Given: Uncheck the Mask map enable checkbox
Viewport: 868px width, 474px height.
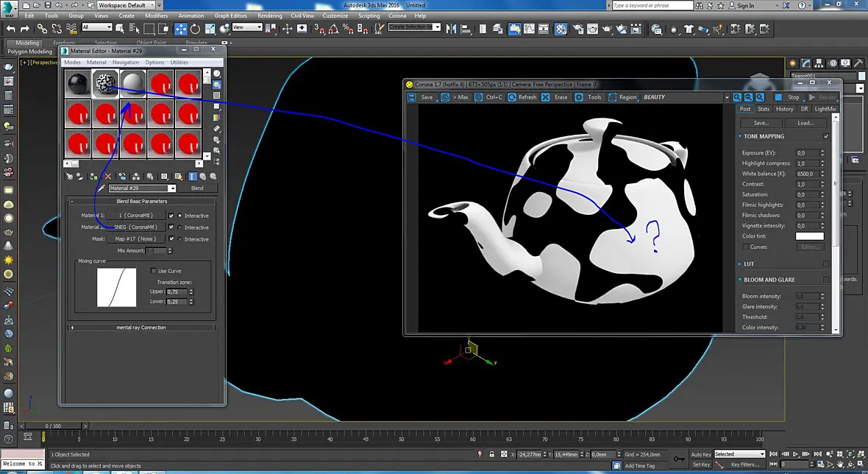Looking at the screenshot, I should (171, 238).
